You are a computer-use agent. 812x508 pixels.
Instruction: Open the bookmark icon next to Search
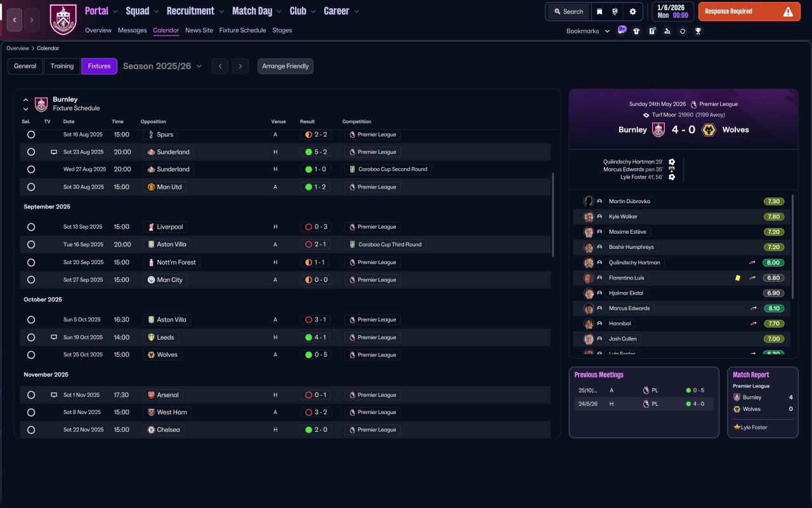599,11
